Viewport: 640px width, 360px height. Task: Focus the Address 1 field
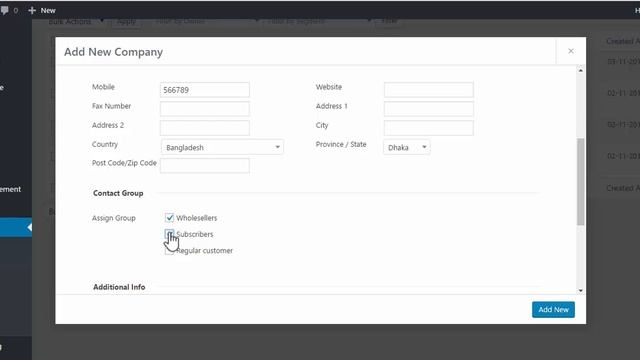pyautogui.click(x=429, y=109)
